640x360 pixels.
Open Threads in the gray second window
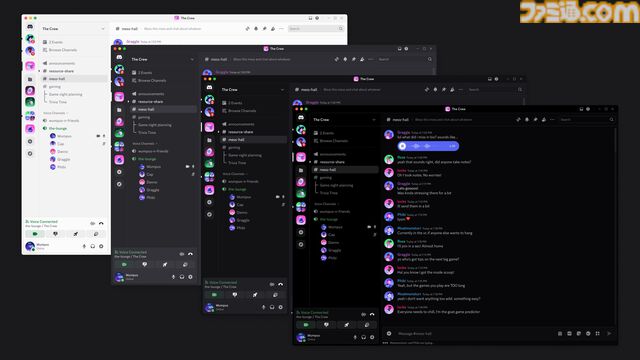[x=337, y=59]
